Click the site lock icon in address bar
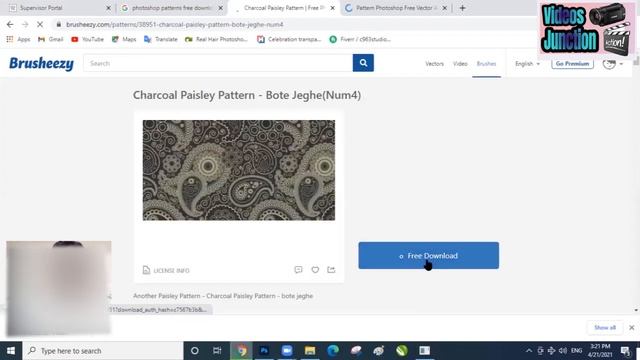 click(59, 24)
